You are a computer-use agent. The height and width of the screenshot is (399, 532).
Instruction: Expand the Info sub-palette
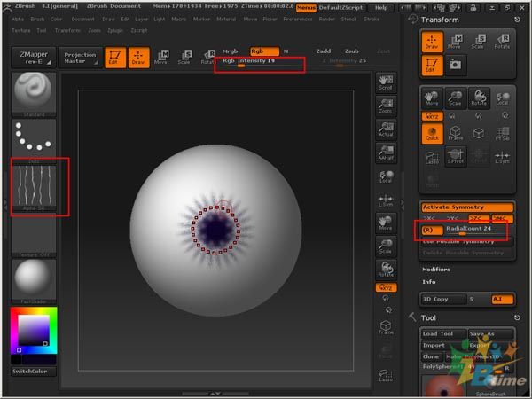(x=429, y=282)
